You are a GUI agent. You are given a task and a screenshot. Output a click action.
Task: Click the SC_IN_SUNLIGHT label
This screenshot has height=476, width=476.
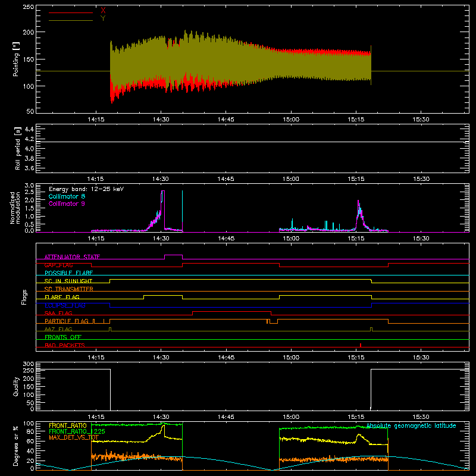(x=68, y=281)
